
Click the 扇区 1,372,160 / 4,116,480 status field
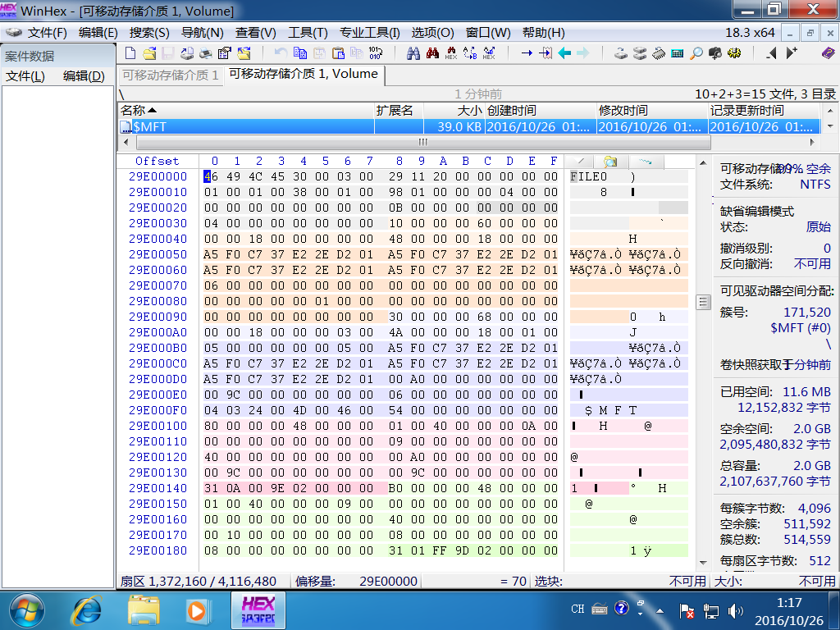click(x=203, y=582)
